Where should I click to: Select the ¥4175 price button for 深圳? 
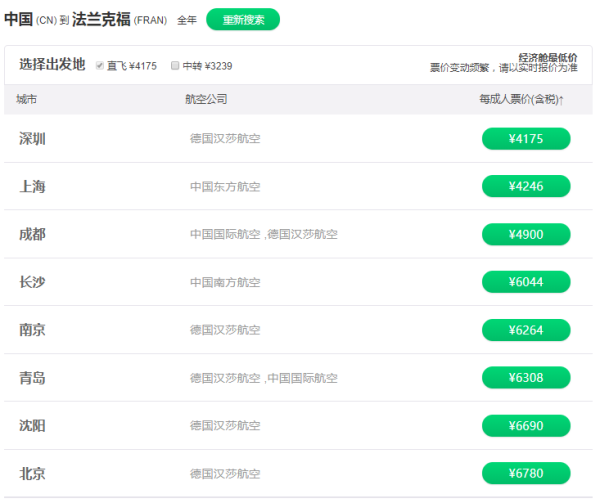point(525,139)
